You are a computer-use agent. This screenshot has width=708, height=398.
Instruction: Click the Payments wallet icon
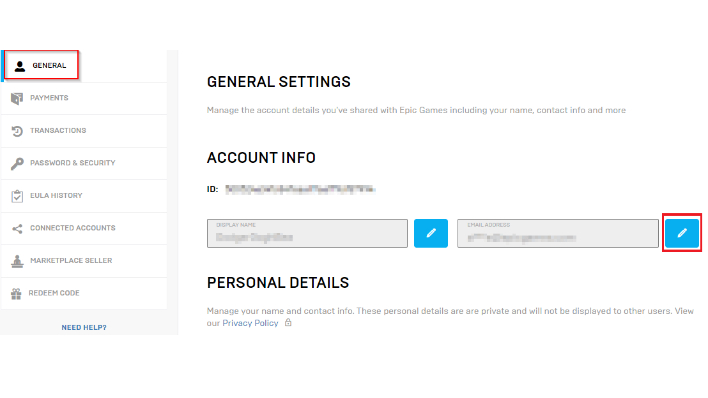click(x=17, y=98)
